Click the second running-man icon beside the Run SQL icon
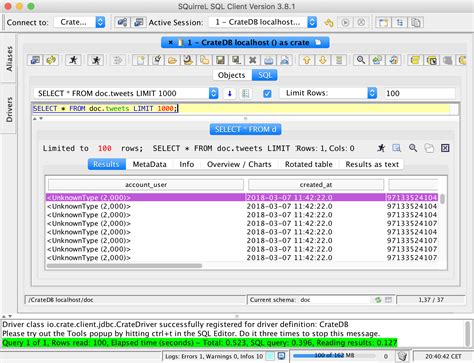The width and height of the screenshot is (474, 363). 96,60
